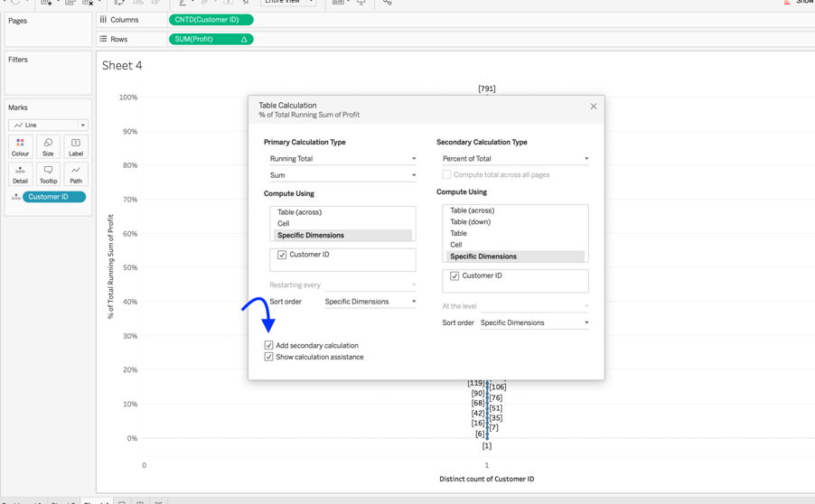Open the Restarting every dropdown
This screenshot has height=504, width=815.
tap(370, 285)
